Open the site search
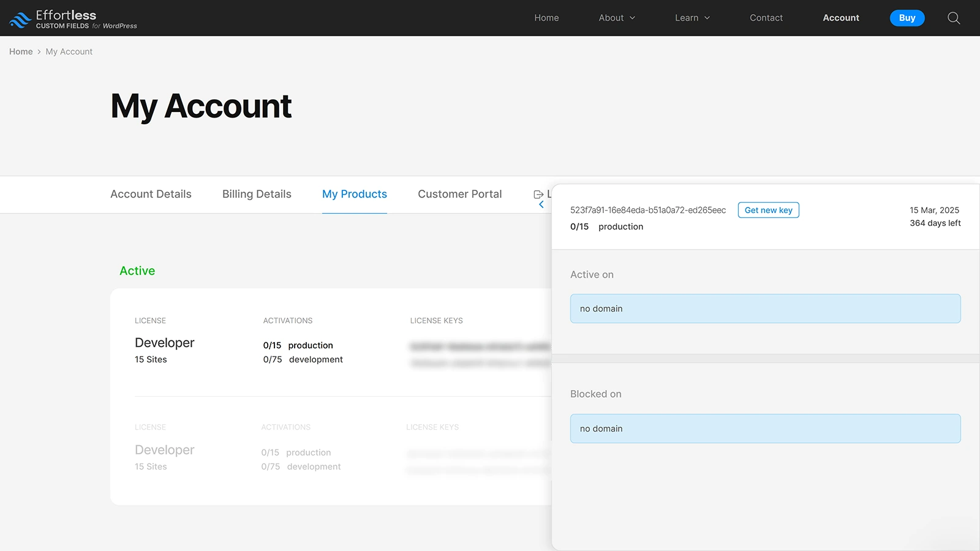Viewport: 980px width, 551px height. coord(954,18)
